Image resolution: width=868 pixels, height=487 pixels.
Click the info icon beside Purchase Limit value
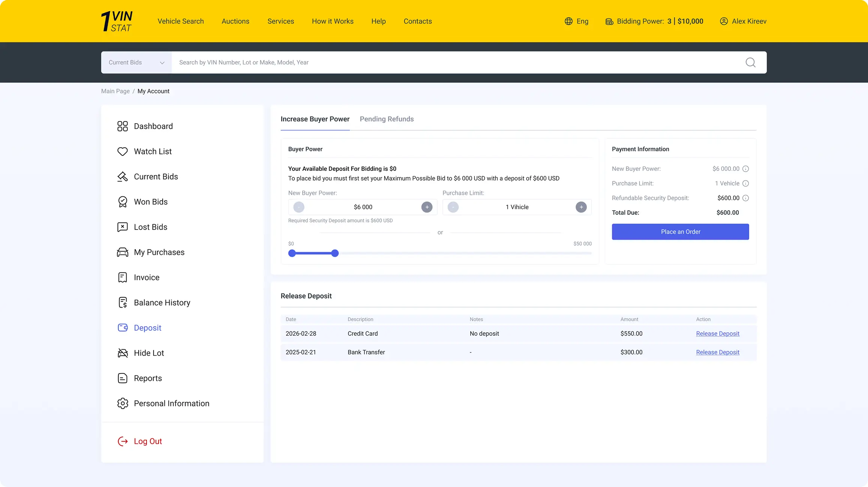(x=745, y=184)
